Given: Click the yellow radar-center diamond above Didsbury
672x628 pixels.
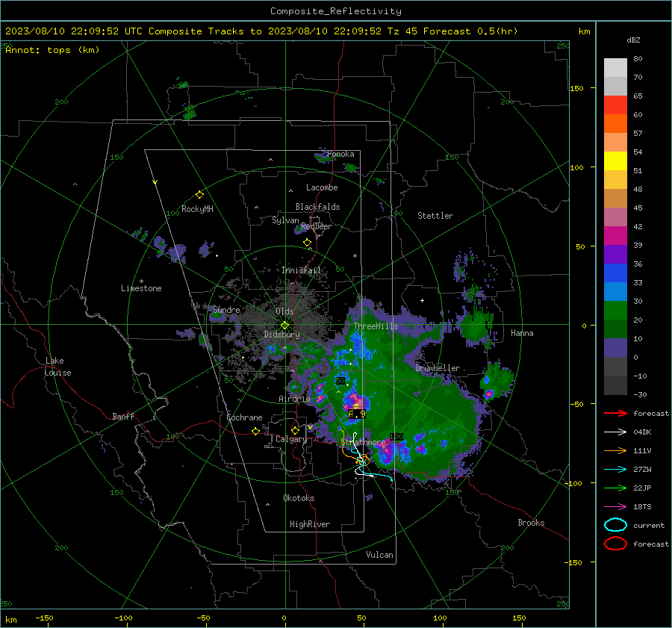Looking at the screenshot, I should pos(284,326).
